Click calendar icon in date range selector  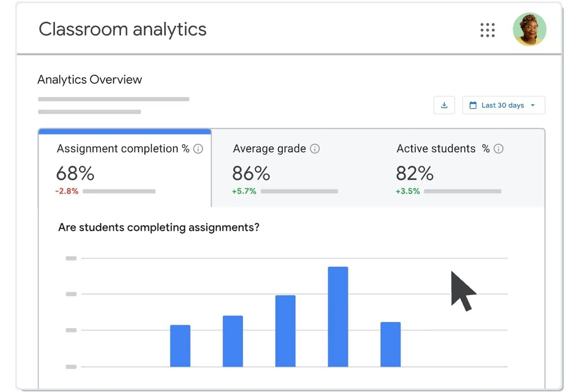pos(473,105)
